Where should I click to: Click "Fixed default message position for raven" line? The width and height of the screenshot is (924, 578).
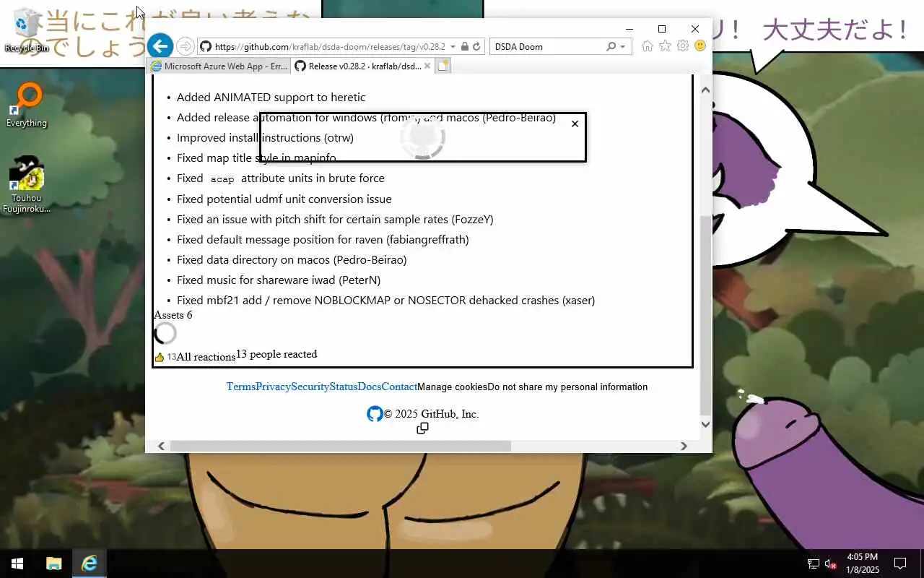[323, 239]
